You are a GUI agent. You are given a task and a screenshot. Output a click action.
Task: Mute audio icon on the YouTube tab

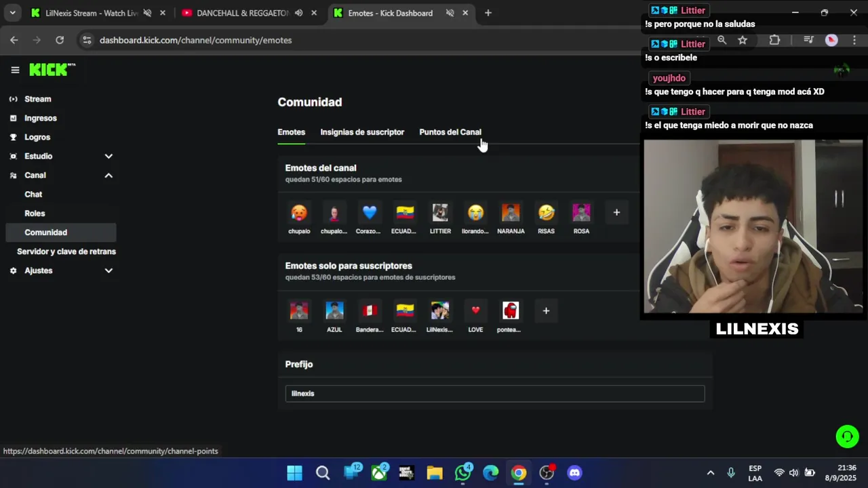click(299, 13)
